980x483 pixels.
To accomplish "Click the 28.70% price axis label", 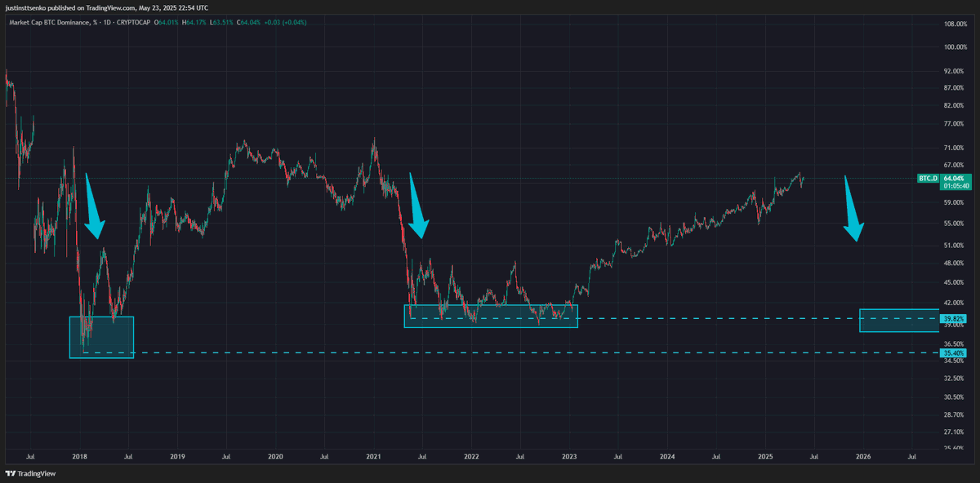I will [954, 414].
